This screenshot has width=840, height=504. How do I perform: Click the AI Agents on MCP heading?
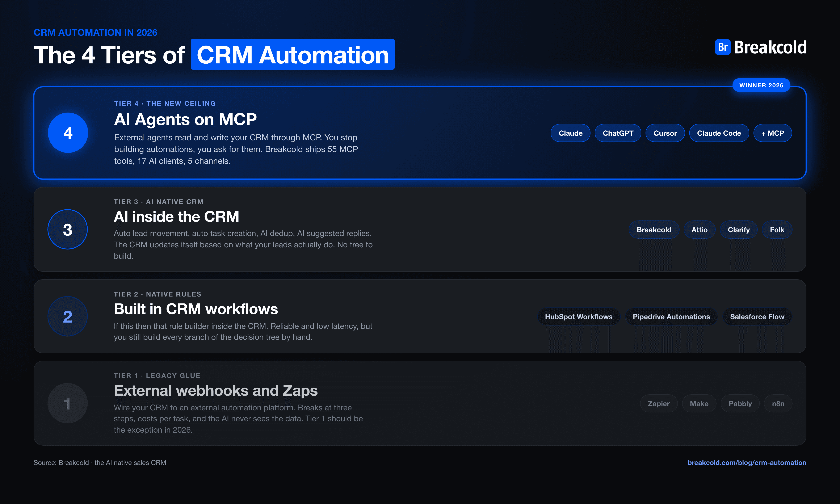pyautogui.click(x=185, y=119)
